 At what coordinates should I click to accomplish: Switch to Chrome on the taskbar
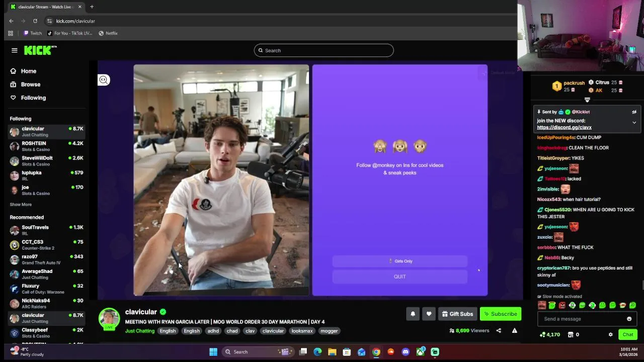click(x=376, y=352)
